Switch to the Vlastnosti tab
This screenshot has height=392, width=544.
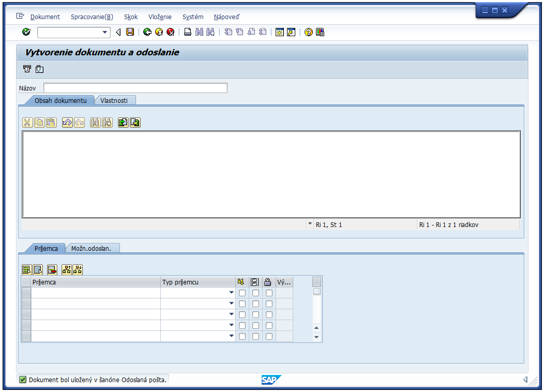click(115, 100)
